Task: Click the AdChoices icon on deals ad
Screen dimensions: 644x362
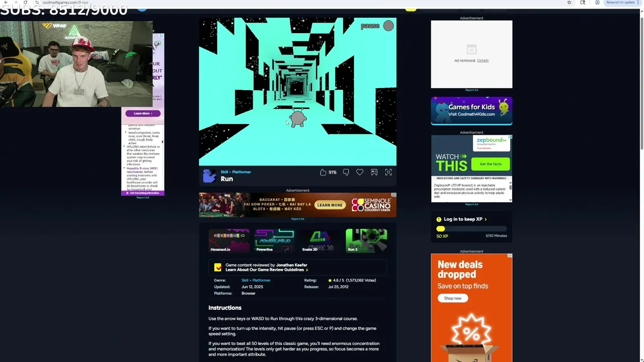Action: pyautogui.click(x=510, y=256)
